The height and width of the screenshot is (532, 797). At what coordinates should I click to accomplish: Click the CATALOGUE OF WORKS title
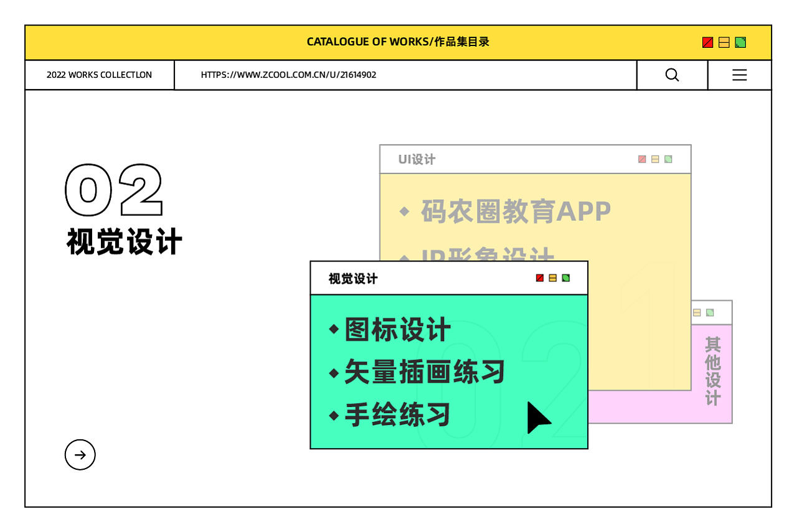(398, 42)
